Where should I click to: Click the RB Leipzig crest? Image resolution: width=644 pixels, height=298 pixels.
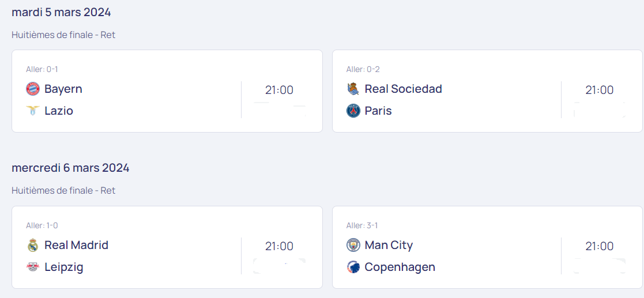[x=33, y=267]
